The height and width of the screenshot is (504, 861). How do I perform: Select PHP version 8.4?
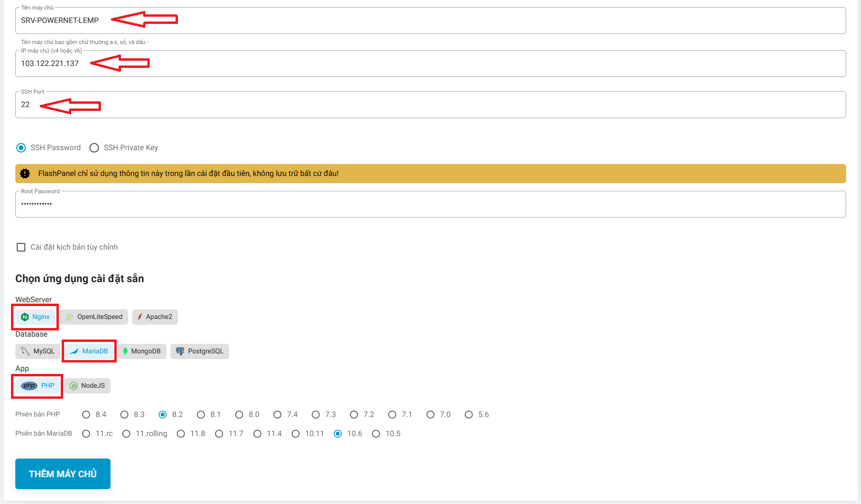pyautogui.click(x=86, y=415)
